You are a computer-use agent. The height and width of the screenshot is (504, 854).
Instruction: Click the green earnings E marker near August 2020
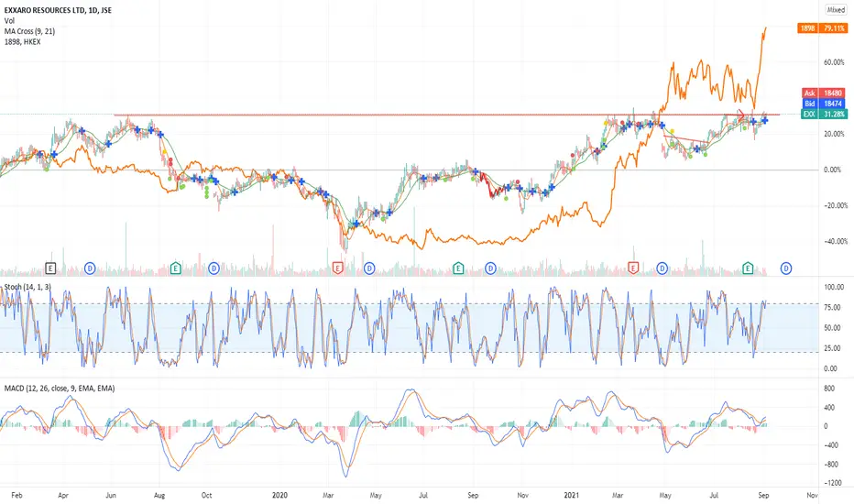(x=458, y=268)
